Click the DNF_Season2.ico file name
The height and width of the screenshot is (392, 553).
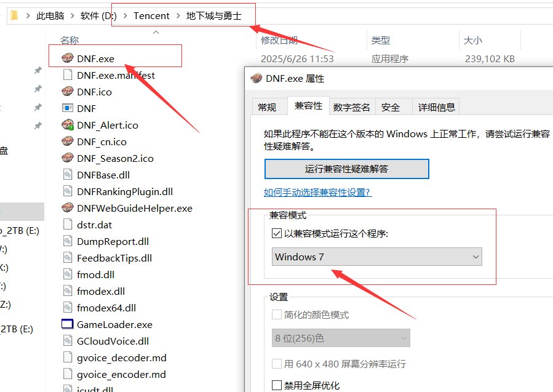point(115,158)
